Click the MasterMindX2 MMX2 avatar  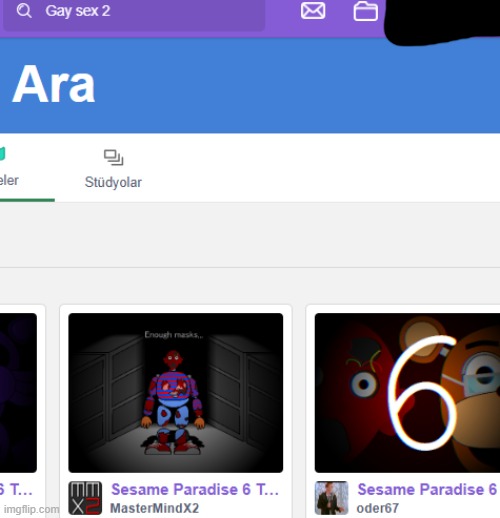coord(85,498)
